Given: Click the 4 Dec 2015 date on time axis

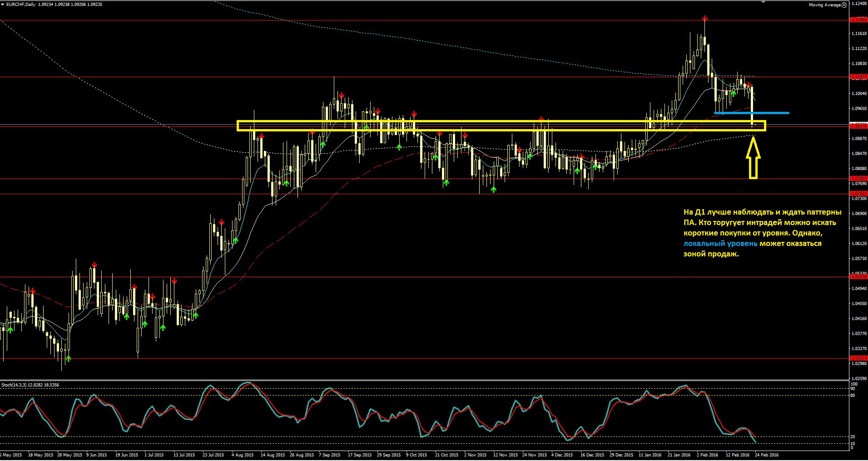Looking at the screenshot, I should [x=562, y=455].
